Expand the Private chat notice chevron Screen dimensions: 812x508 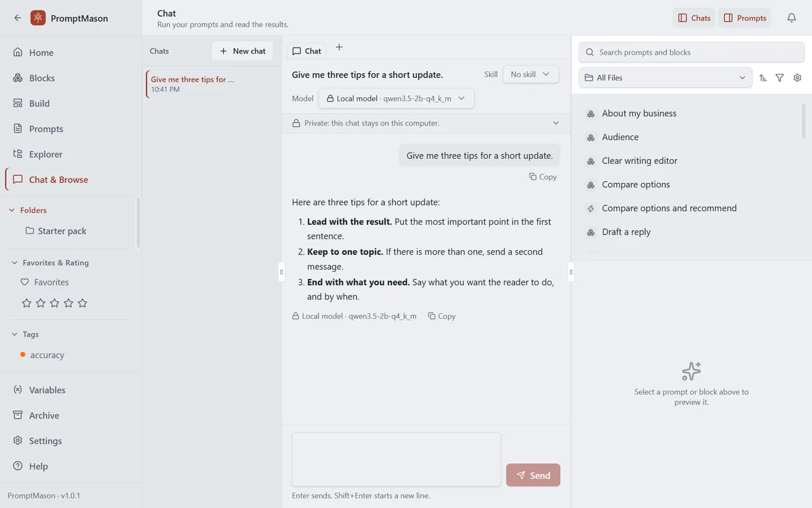coord(556,123)
